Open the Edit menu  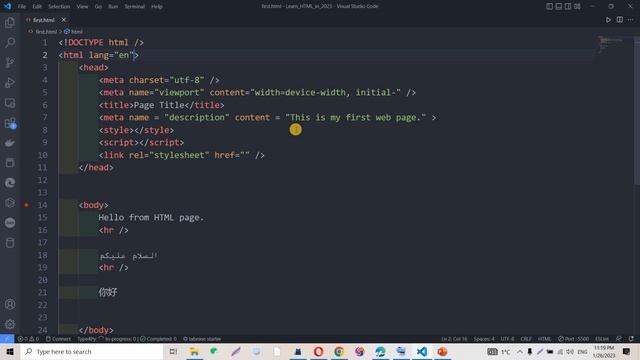point(37,7)
